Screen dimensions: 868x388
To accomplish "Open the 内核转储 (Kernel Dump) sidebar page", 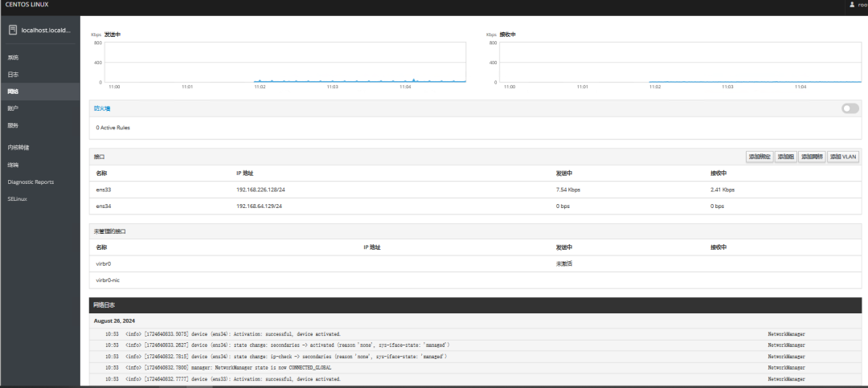I will click(18, 148).
